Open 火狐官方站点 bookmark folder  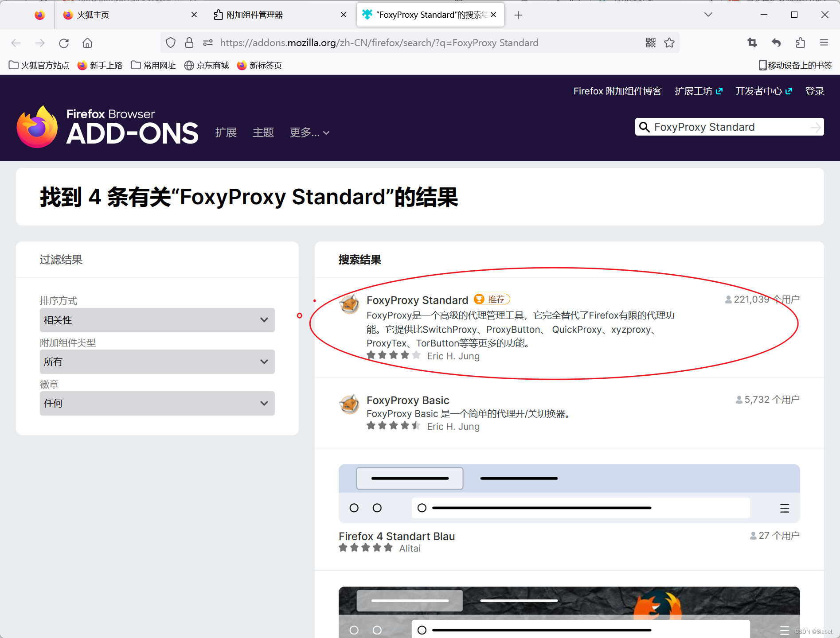pos(39,66)
